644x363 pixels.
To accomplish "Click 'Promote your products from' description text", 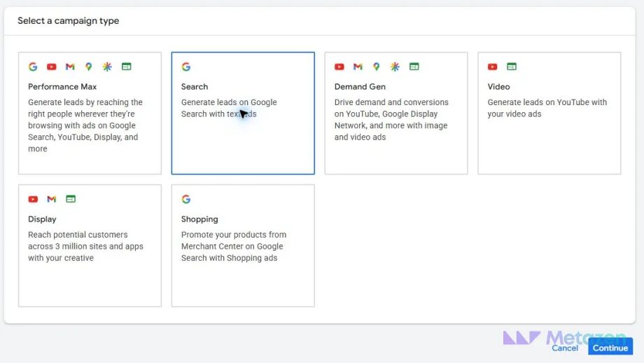I will pos(234,246).
